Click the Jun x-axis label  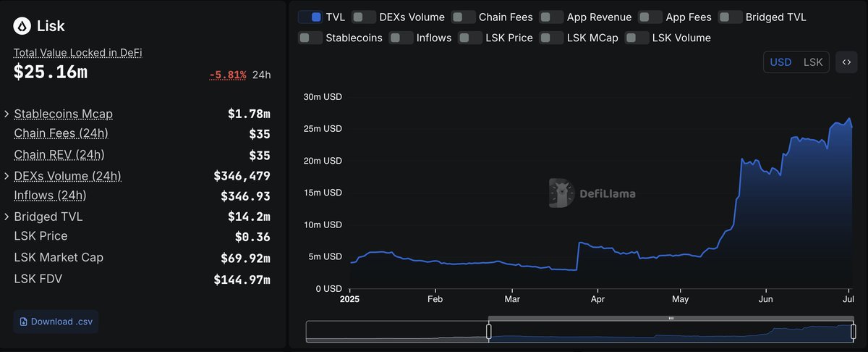[x=765, y=298]
